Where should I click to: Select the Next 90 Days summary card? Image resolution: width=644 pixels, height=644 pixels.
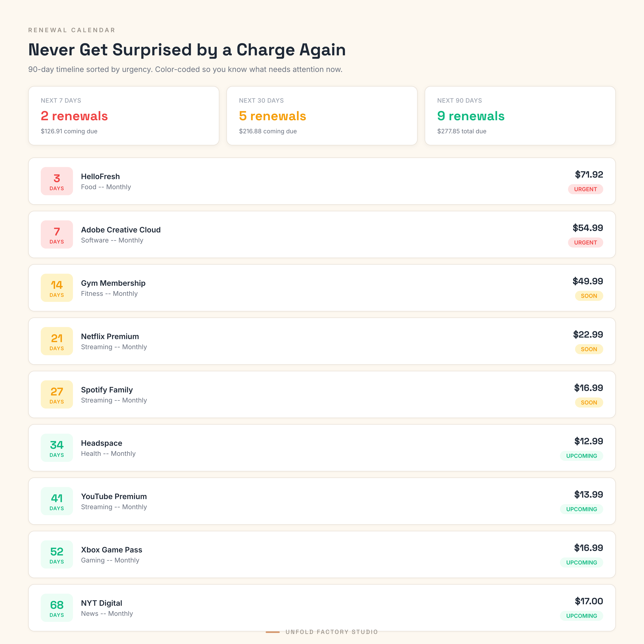click(520, 116)
